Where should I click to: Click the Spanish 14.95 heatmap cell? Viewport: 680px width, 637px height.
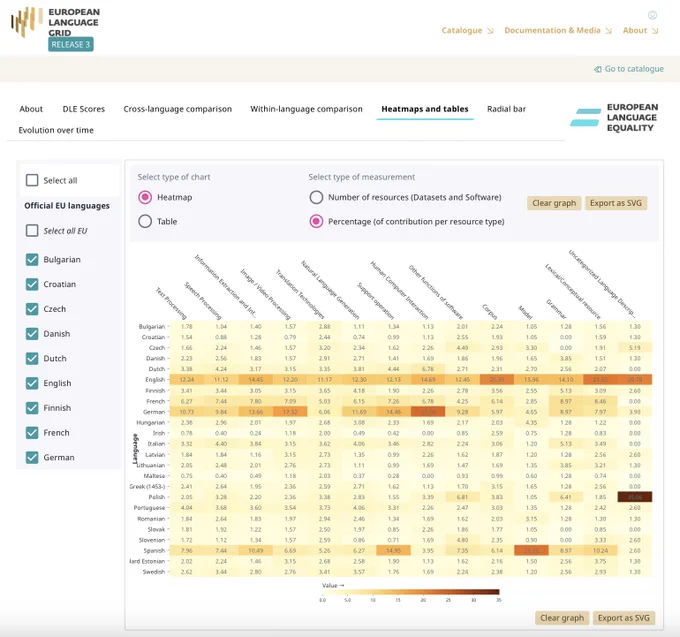coord(393,550)
